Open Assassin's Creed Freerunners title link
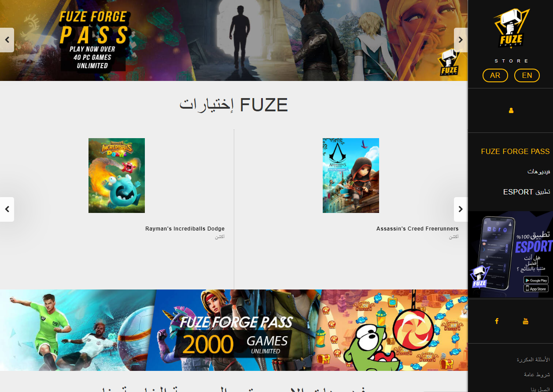553x392 pixels. pos(417,229)
